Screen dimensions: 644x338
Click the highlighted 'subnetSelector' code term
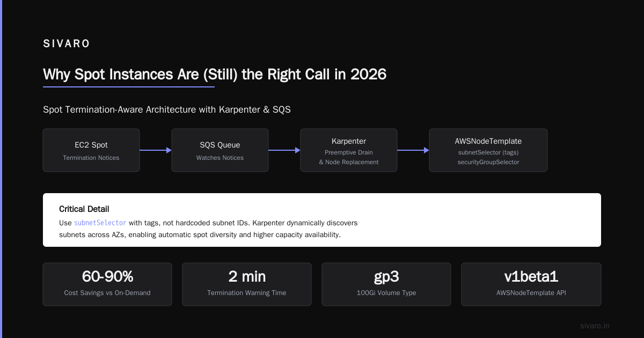pyautogui.click(x=100, y=223)
